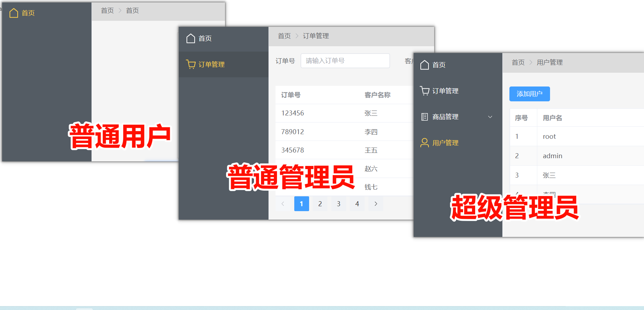644x310 pixels.
Task: Click 订单管理 breadcrumb text
Action: [316, 36]
